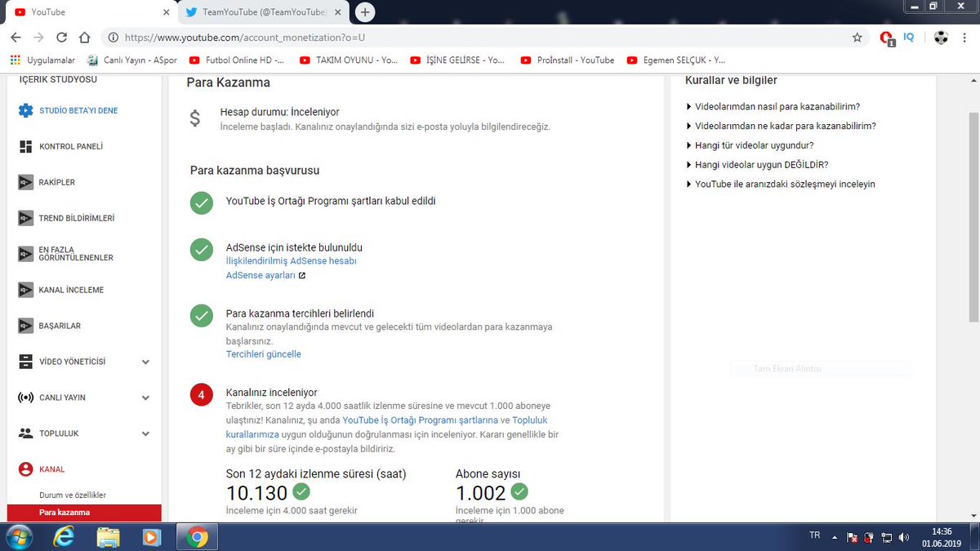Bookmark this page with the star icon
This screenshot has height=551, width=980.
(x=857, y=38)
